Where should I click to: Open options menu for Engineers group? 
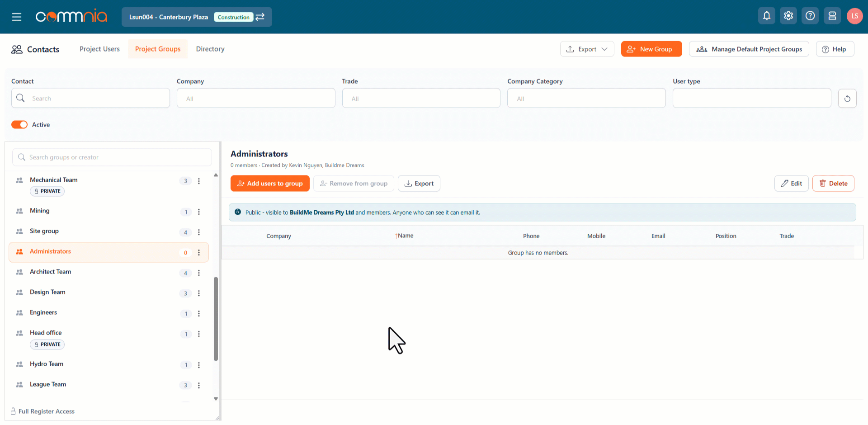tap(199, 314)
